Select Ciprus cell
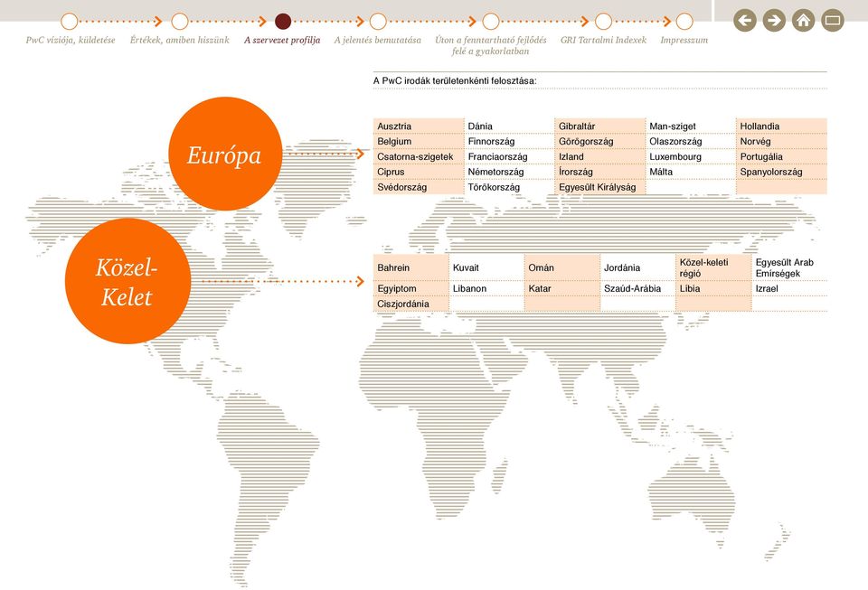Image resolution: width=868 pixels, height=590 pixels. 419,172
